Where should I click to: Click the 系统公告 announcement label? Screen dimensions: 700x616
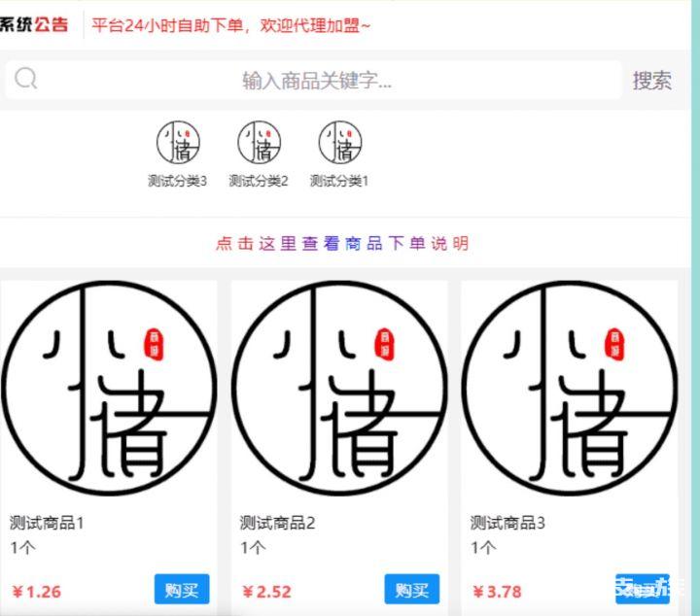[x=34, y=24]
